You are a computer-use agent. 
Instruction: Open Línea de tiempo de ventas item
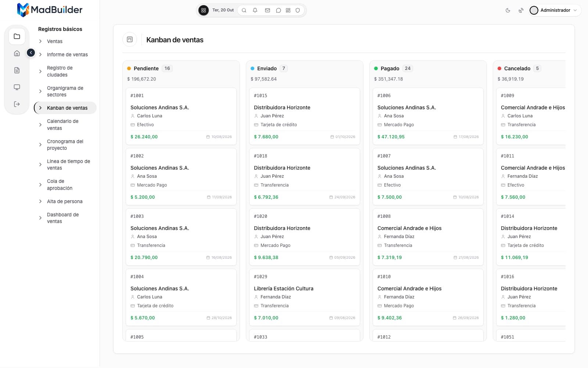point(65,164)
